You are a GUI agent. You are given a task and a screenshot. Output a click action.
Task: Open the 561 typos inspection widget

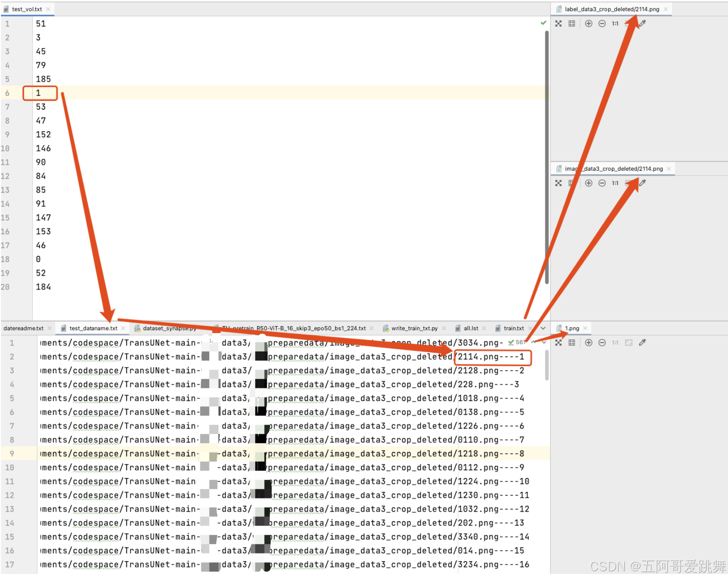click(x=517, y=342)
